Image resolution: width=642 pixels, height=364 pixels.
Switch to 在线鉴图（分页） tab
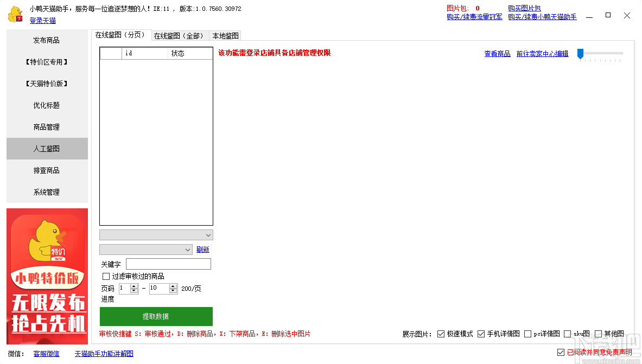click(x=121, y=35)
